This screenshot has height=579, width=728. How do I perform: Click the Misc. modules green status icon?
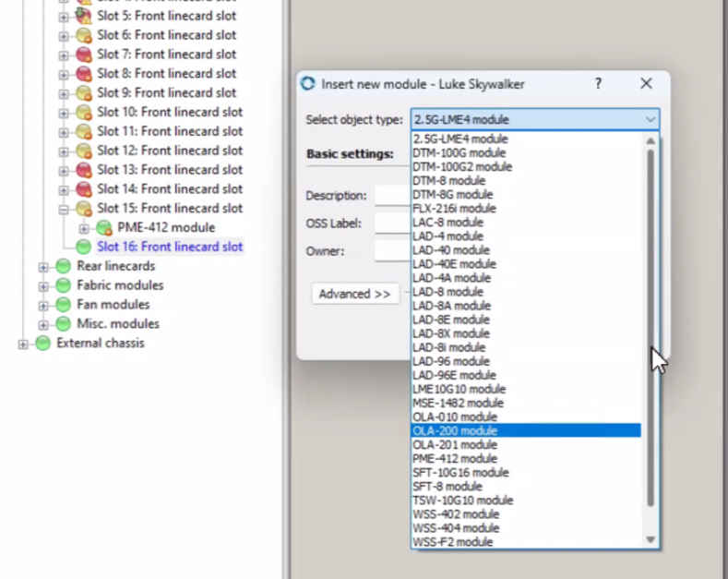[63, 324]
